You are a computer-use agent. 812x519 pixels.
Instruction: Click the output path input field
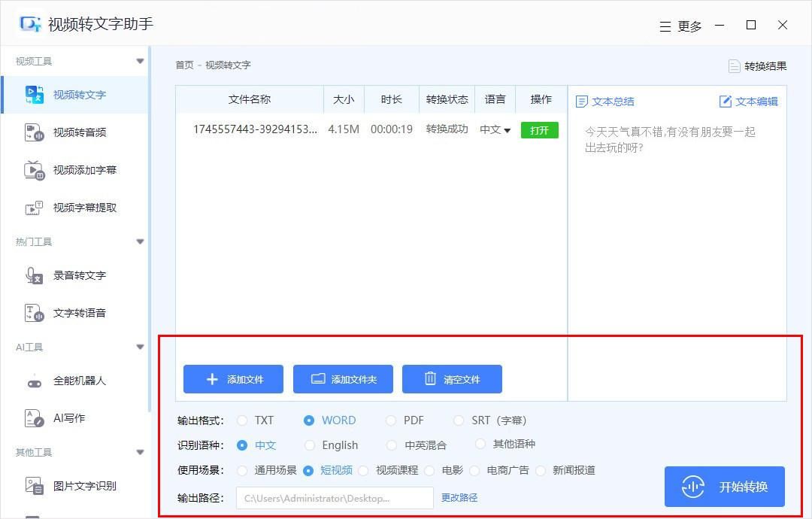pyautogui.click(x=335, y=498)
